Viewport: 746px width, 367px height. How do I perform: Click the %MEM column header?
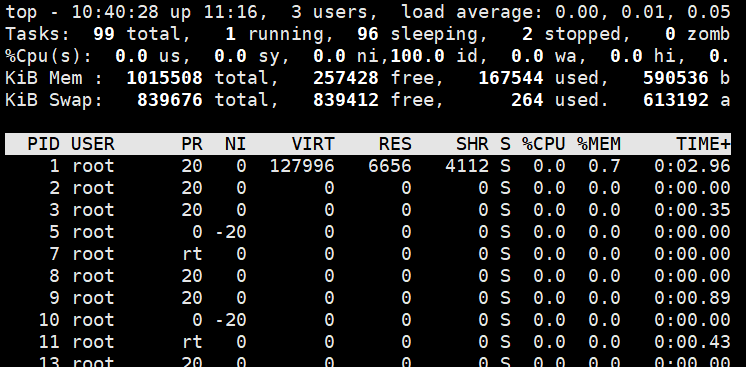(599, 144)
